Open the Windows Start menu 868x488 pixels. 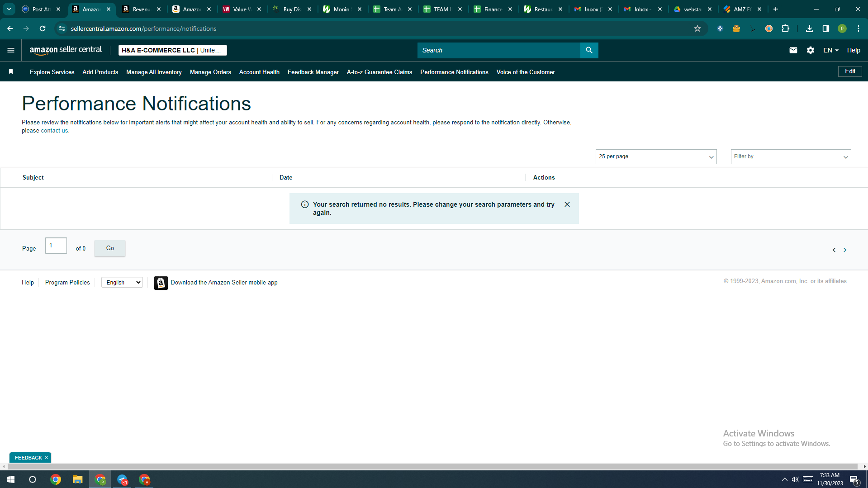(11, 479)
